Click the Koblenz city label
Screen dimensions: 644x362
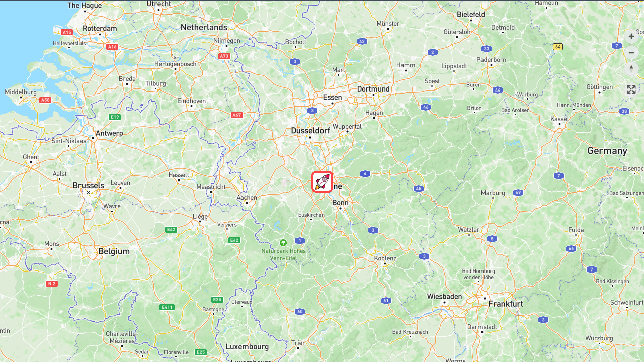click(x=385, y=258)
